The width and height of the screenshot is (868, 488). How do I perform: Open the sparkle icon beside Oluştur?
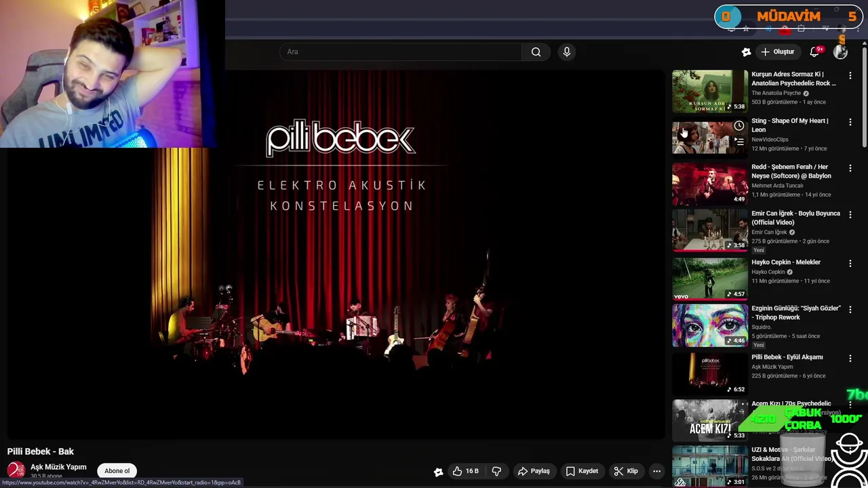[x=746, y=52]
